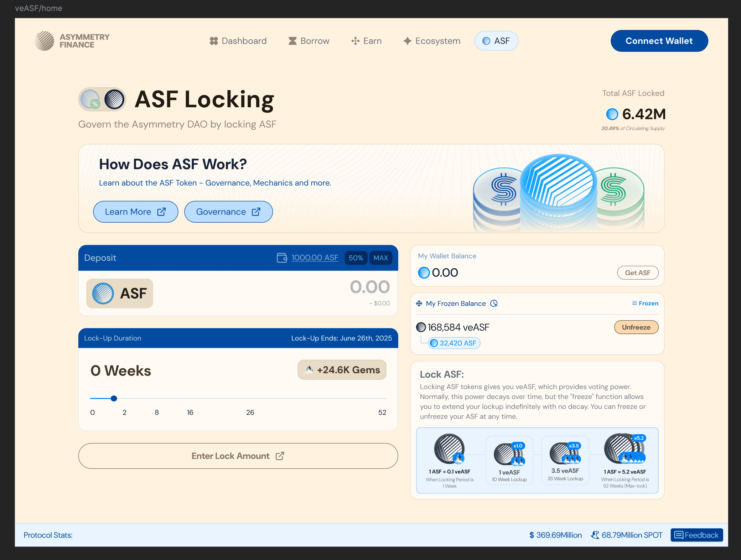Viewport: 741px width, 560px height.
Task: Click the 68.79Million SPOT stat
Action: click(627, 535)
